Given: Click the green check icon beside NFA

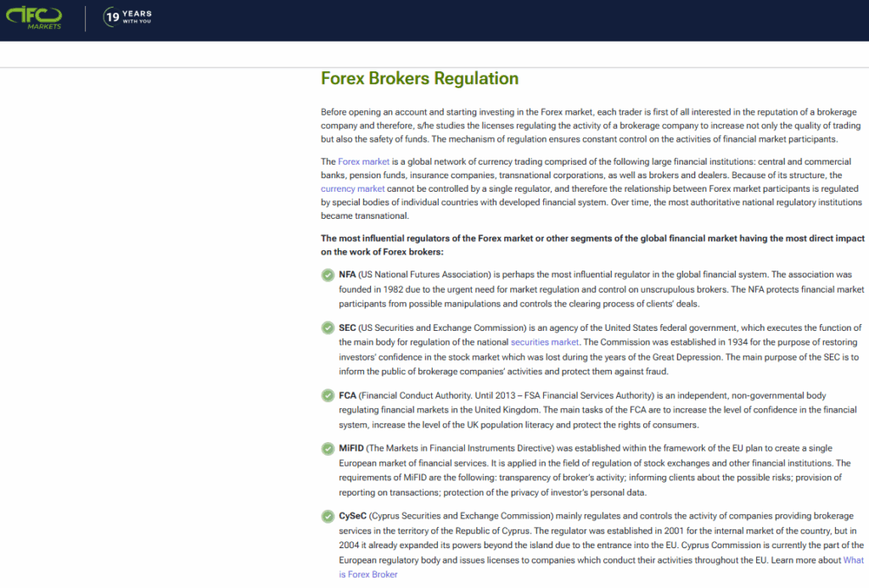Looking at the screenshot, I should pyautogui.click(x=328, y=275).
